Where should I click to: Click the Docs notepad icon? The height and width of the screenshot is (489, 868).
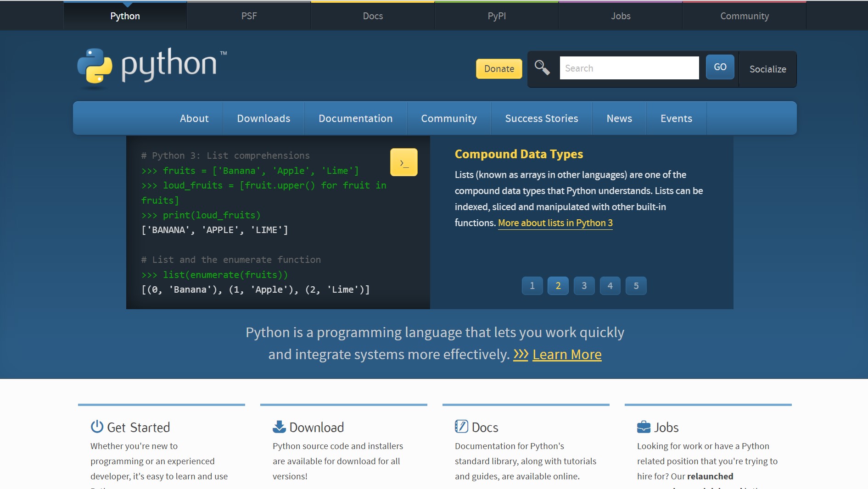tap(461, 427)
